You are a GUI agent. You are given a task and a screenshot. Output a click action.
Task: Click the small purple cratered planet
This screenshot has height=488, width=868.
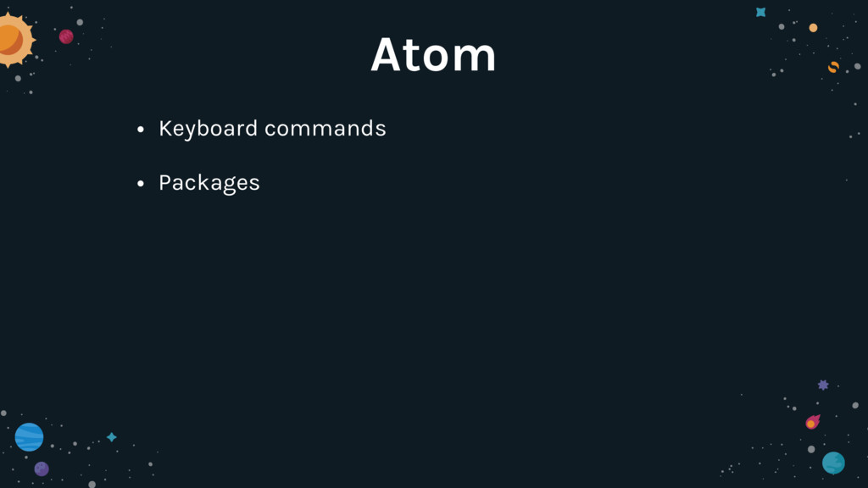point(42,469)
